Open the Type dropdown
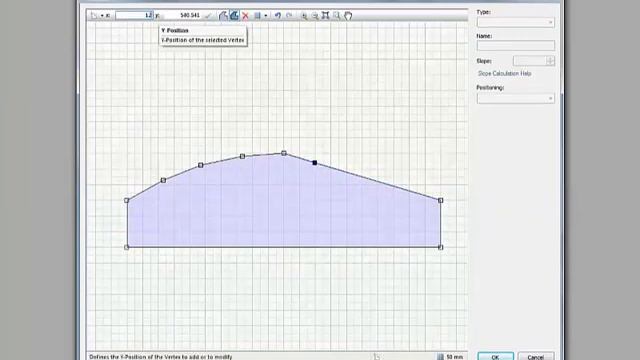 click(516, 22)
